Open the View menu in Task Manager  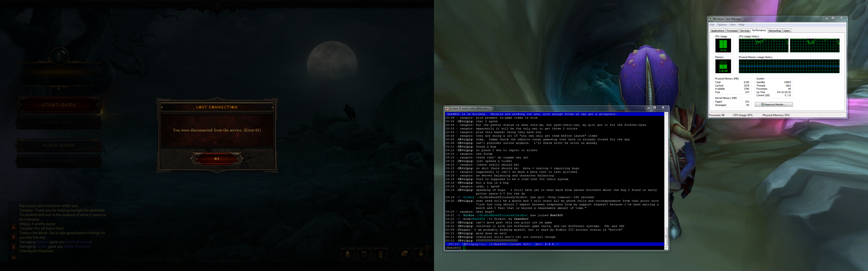733,25
